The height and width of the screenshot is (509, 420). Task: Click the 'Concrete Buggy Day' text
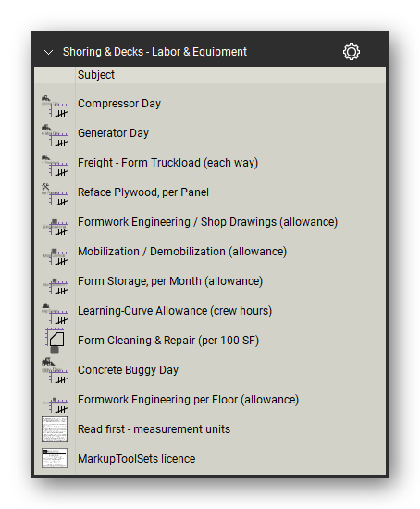pyautogui.click(x=128, y=370)
